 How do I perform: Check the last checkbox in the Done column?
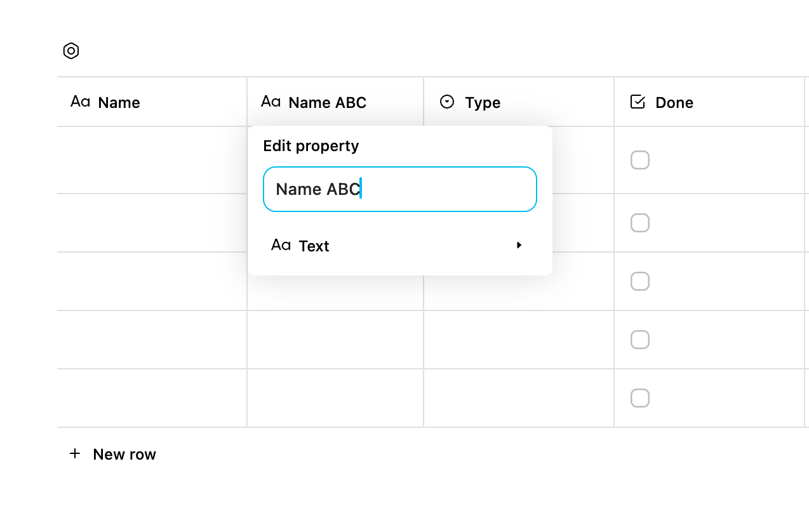[639, 398]
